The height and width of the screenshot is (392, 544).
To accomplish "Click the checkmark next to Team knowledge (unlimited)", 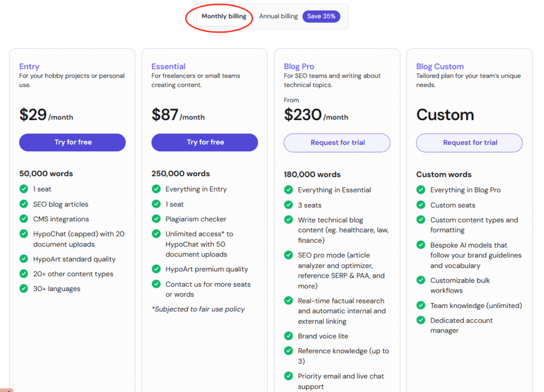I will [421, 305].
